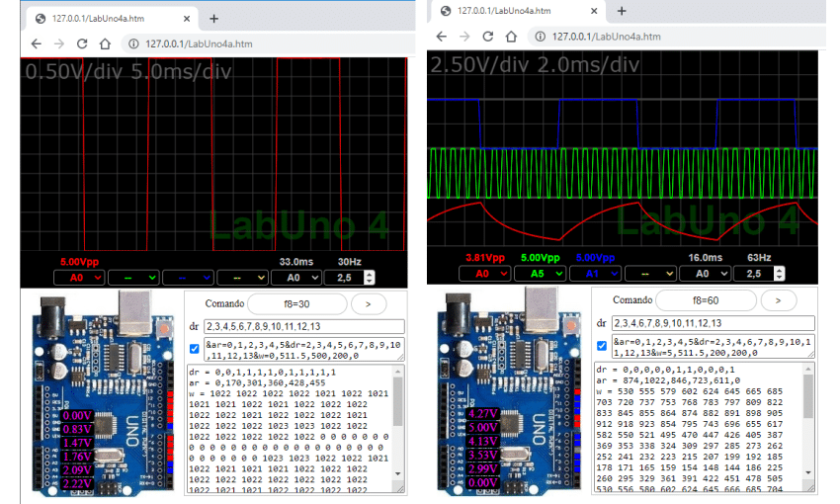
Task: Open a new tab in the left browser
Action: tap(213, 19)
